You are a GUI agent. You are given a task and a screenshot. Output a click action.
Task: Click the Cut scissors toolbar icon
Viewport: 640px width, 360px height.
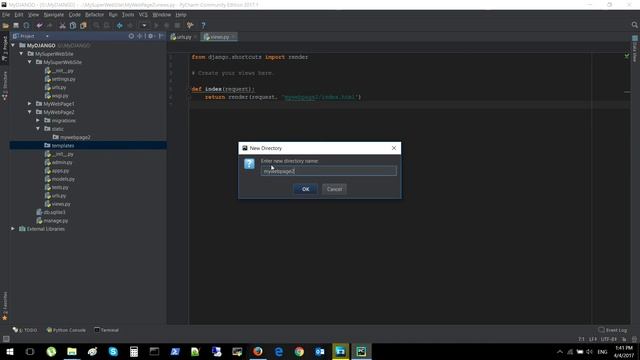click(x=62, y=25)
